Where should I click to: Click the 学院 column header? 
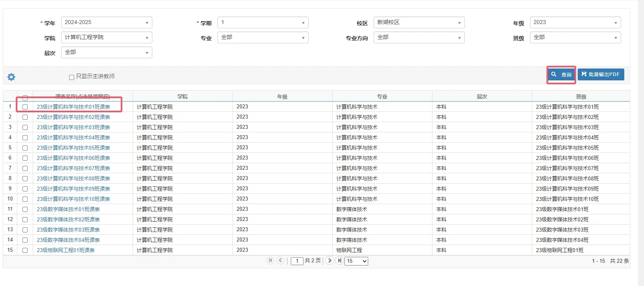coord(182,97)
